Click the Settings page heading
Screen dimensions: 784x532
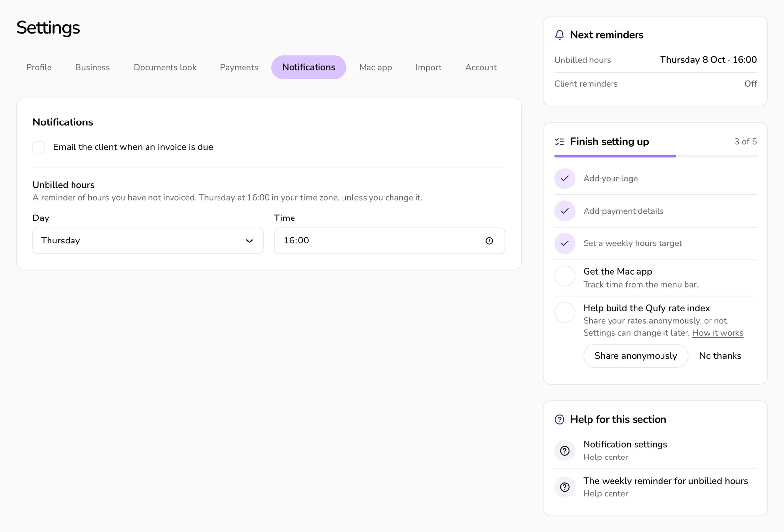coord(48,28)
